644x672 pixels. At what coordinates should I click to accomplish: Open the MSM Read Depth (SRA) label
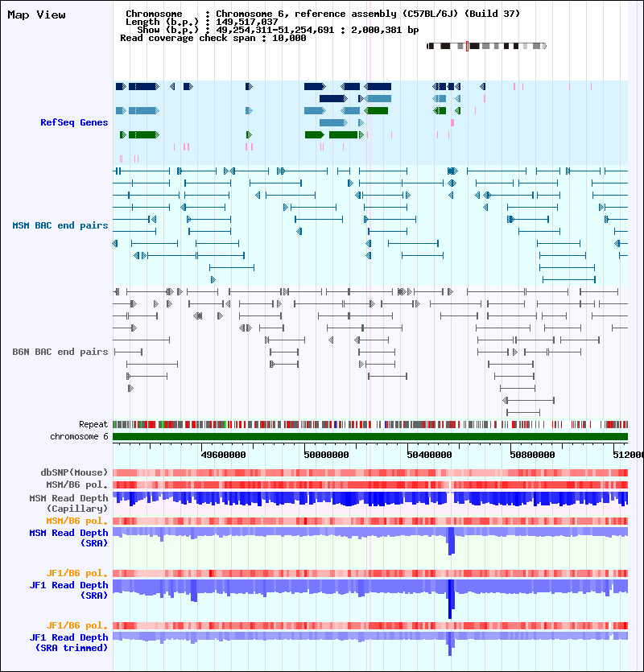click(x=68, y=538)
